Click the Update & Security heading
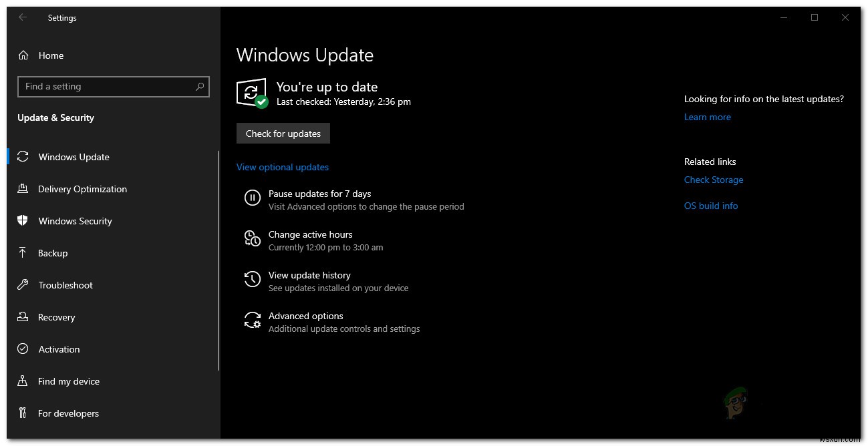The width and height of the screenshot is (868, 446). tap(55, 118)
